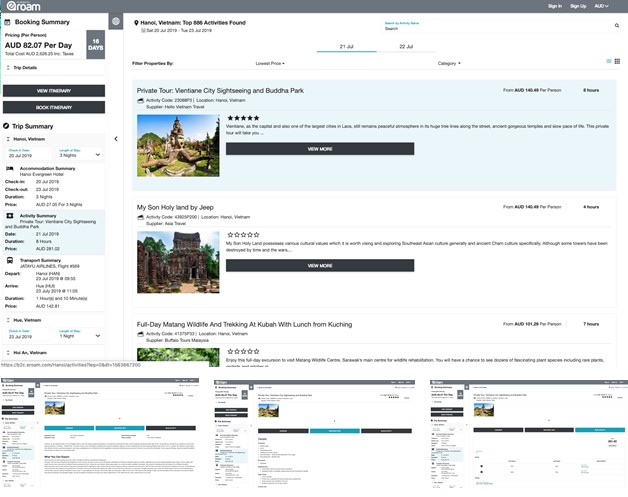Click the eRoam logo

point(23,6)
